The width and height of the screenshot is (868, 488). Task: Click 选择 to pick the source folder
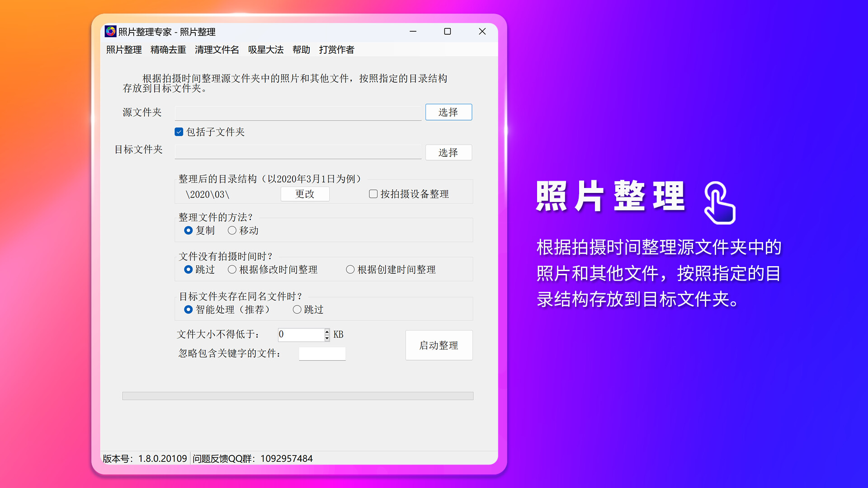click(448, 112)
